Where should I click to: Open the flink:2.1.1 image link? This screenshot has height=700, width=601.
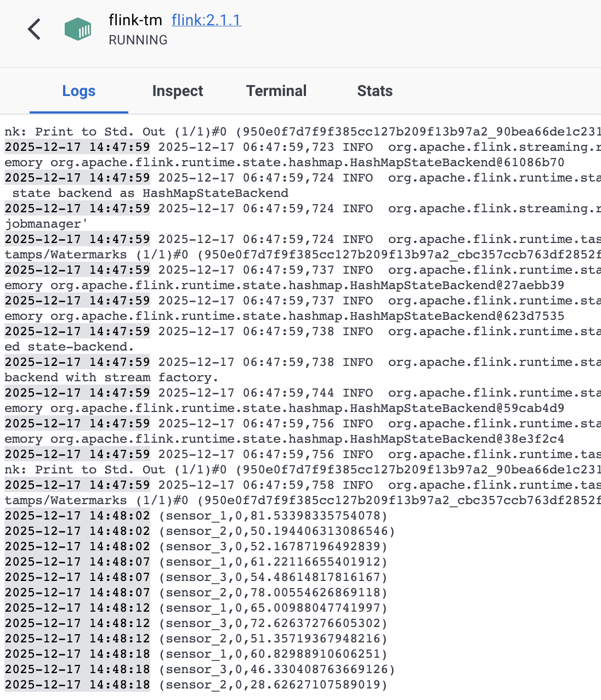click(206, 20)
